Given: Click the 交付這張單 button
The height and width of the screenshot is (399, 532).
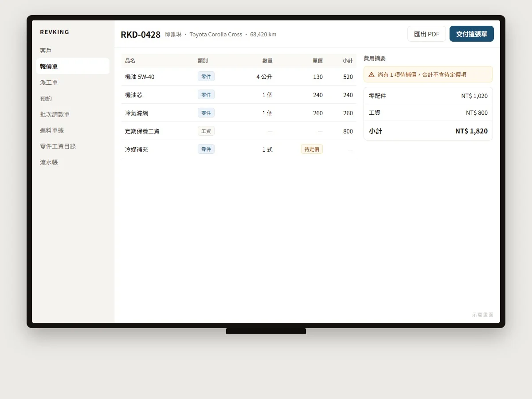Looking at the screenshot, I should 472,34.
